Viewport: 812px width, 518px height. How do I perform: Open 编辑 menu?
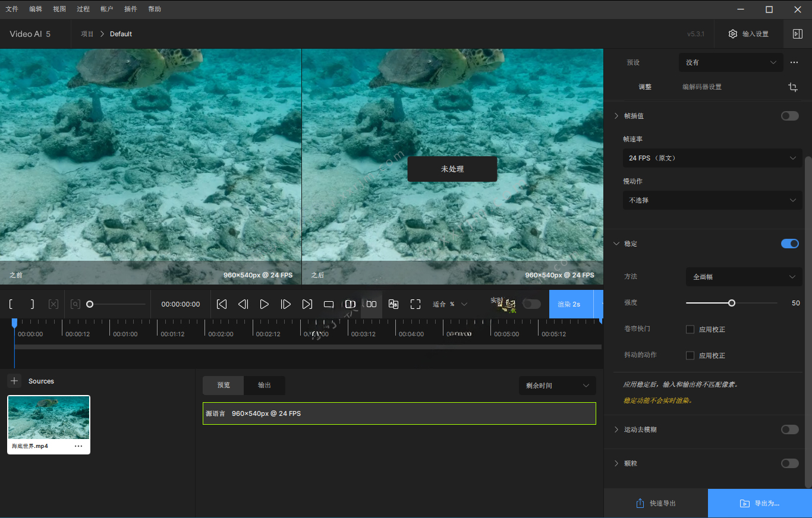(36, 9)
